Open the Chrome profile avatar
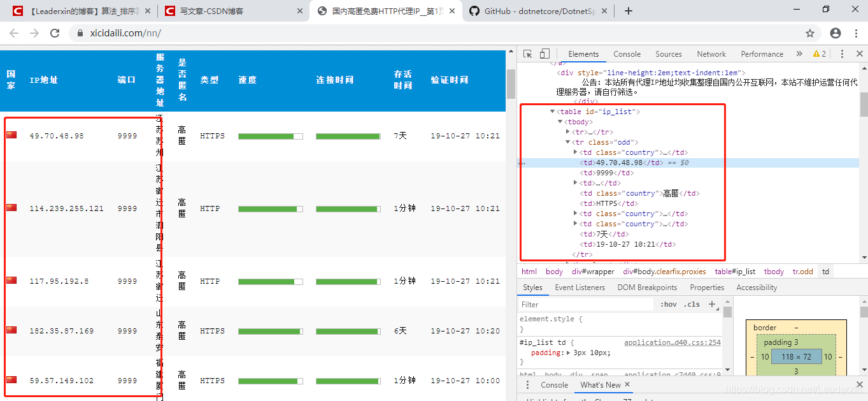868x401 pixels. click(836, 33)
